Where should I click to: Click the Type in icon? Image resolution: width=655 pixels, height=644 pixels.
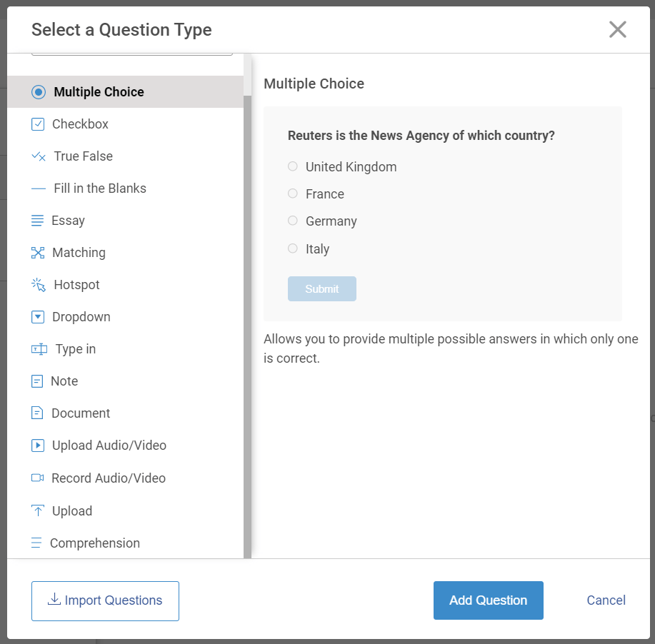[x=39, y=349]
